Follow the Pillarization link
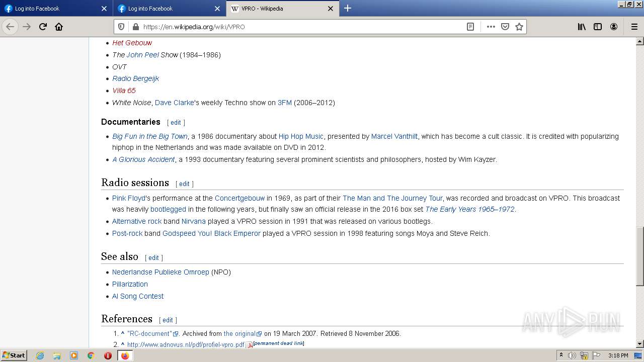The height and width of the screenshot is (362, 644). coord(130,284)
